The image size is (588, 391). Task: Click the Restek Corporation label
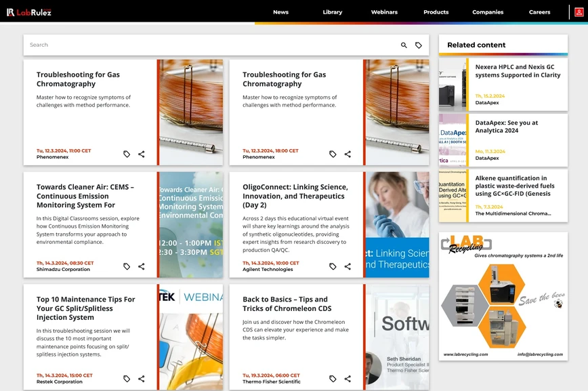point(59,382)
